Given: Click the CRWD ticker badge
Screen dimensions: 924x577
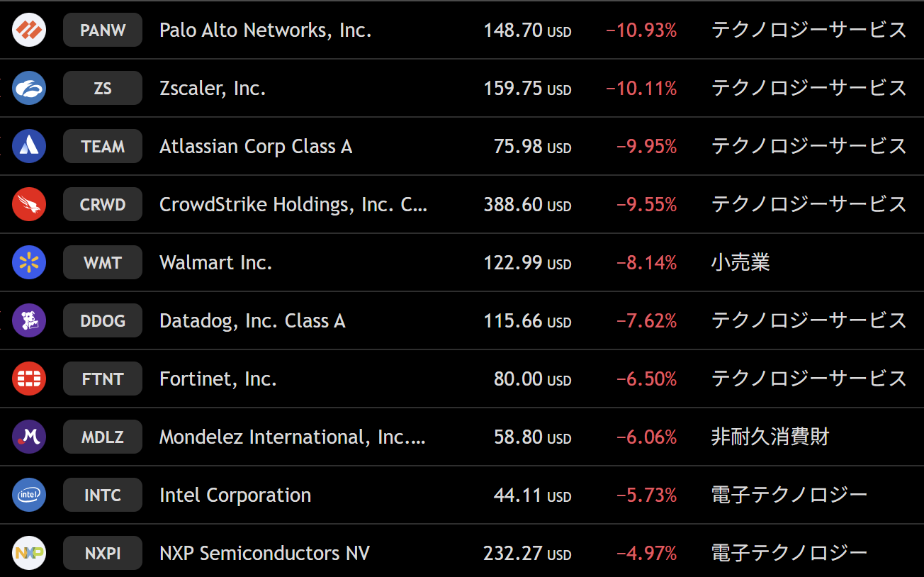Looking at the screenshot, I should 103,205.
